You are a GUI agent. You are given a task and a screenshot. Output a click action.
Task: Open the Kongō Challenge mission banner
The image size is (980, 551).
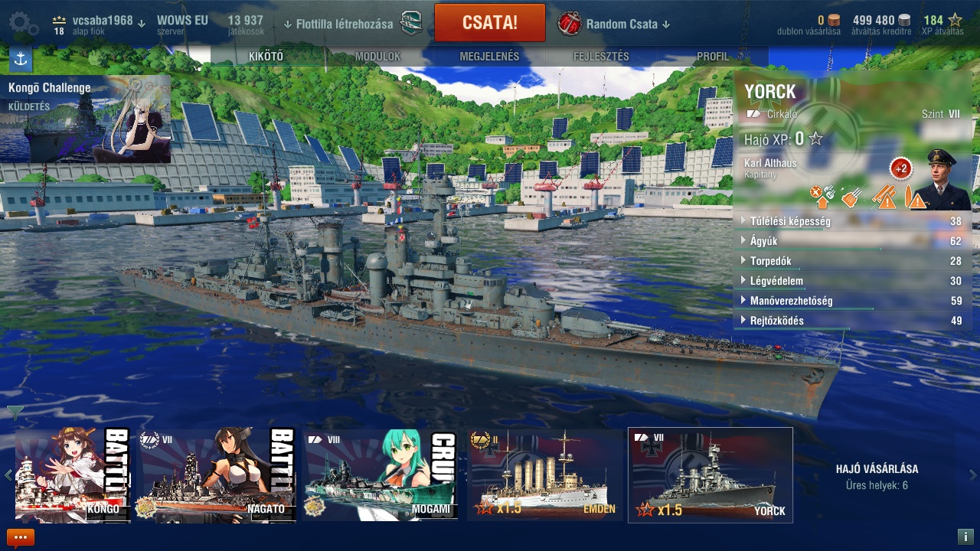(x=86, y=119)
